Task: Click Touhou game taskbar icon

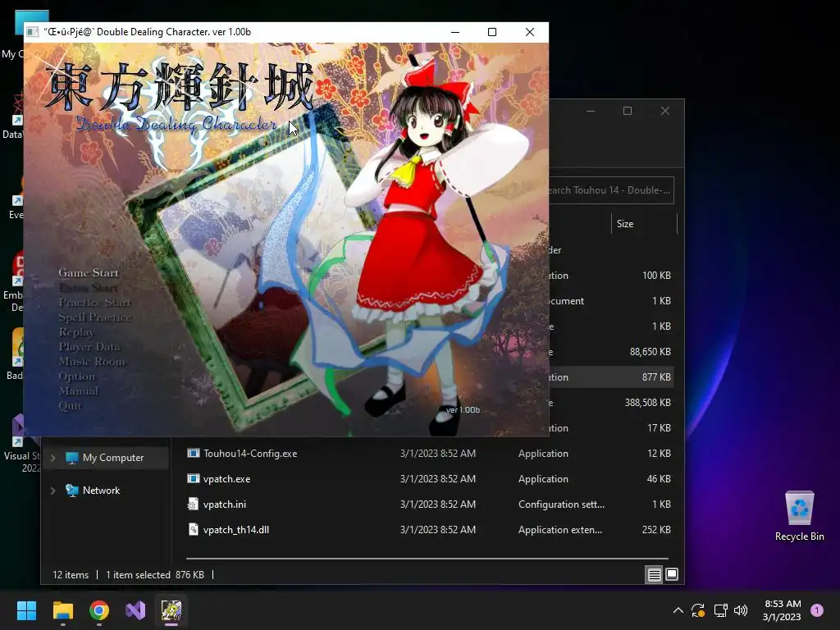Action: (171, 610)
